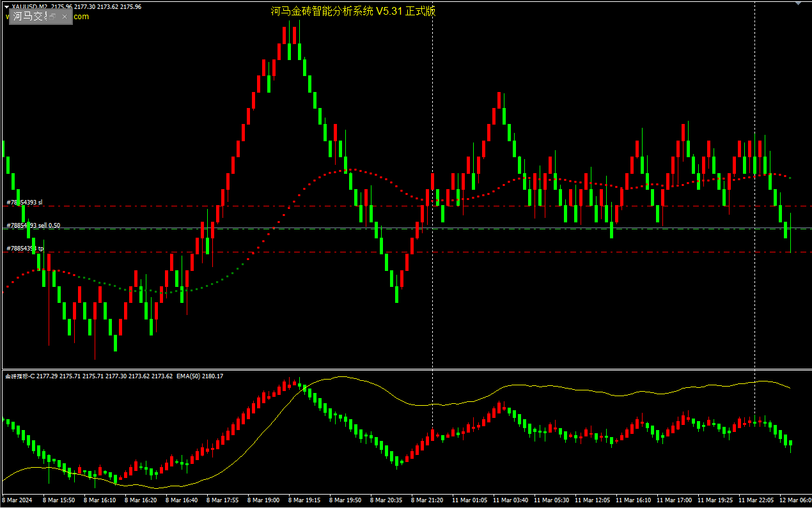Click the 8 Mar 19:15 time axis label
The height and width of the screenshot is (508, 812).
pyautogui.click(x=304, y=500)
